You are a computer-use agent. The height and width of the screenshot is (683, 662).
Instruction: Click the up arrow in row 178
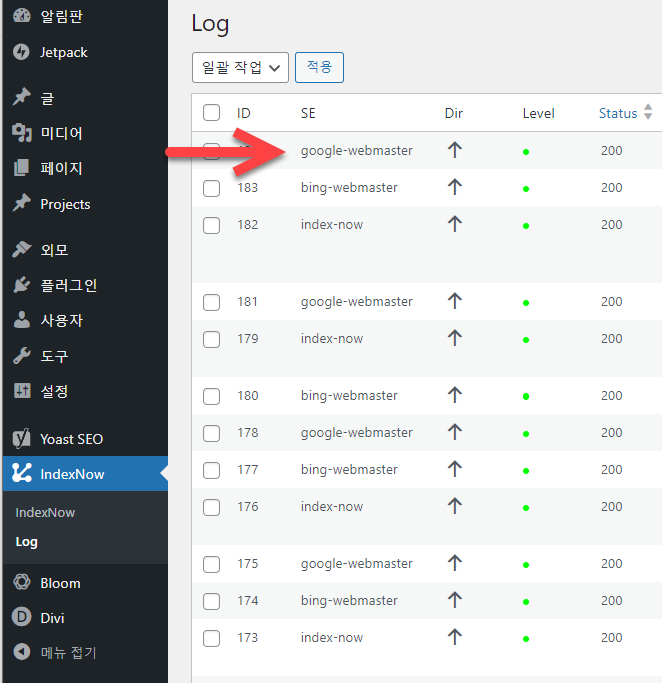tap(455, 432)
